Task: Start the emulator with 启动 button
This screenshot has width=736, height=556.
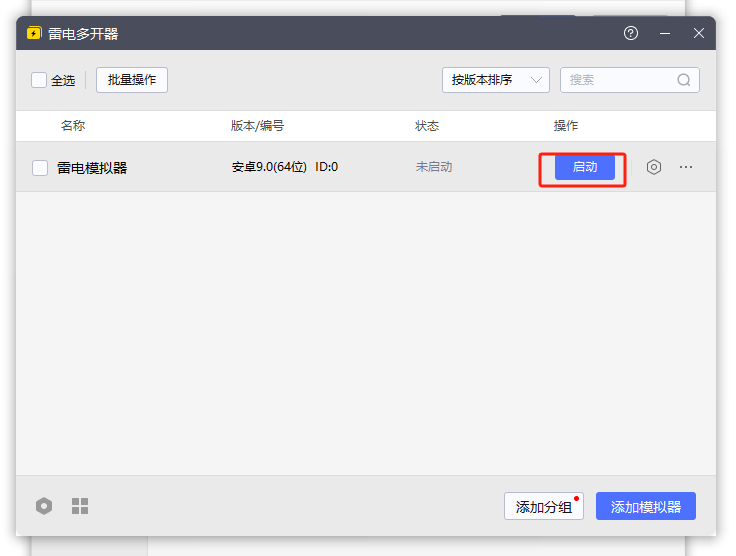Action: [x=585, y=167]
